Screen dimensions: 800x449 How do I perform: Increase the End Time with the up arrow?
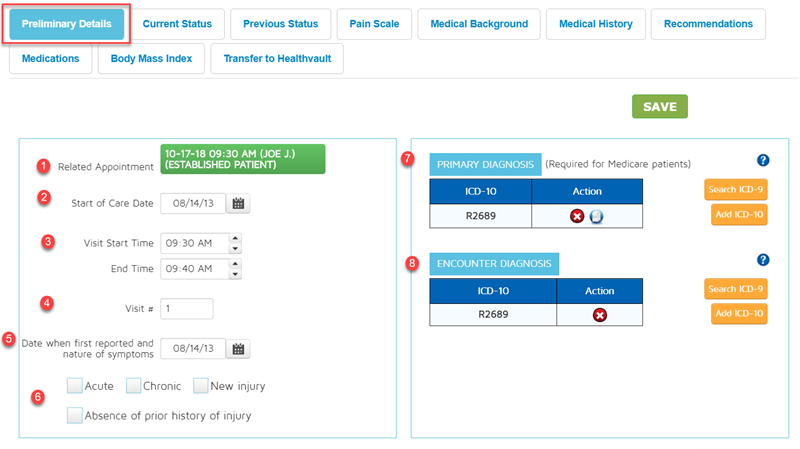click(235, 263)
